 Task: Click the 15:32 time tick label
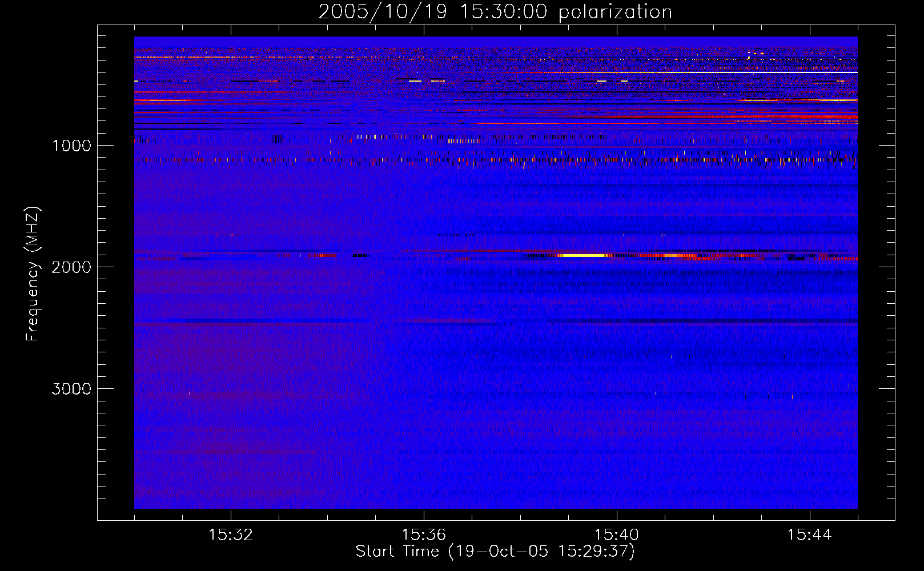[231, 535]
